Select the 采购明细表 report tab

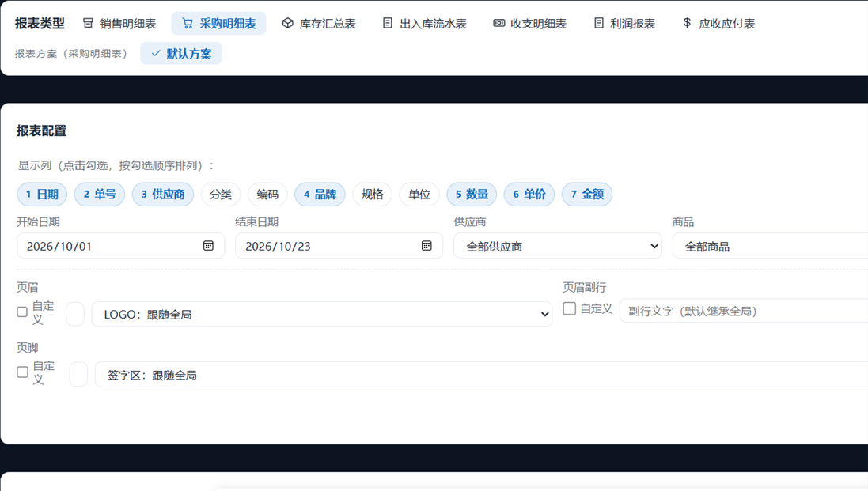[x=218, y=23]
